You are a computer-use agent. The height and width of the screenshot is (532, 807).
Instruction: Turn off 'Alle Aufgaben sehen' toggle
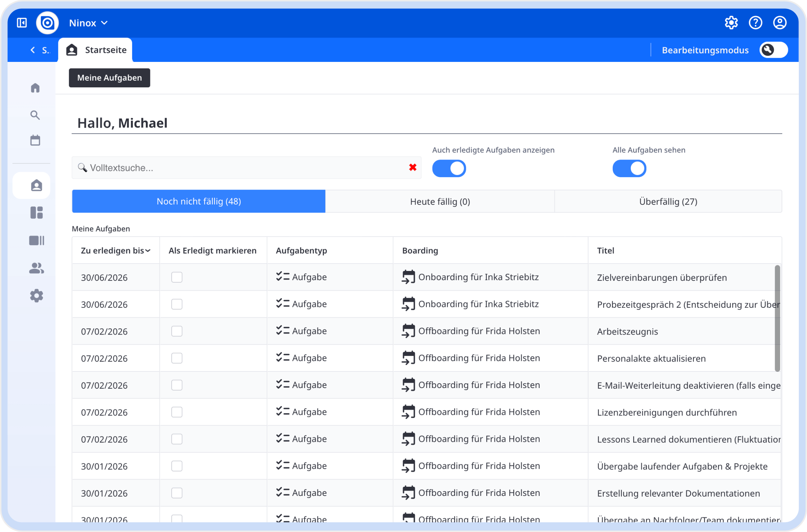click(629, 168)
